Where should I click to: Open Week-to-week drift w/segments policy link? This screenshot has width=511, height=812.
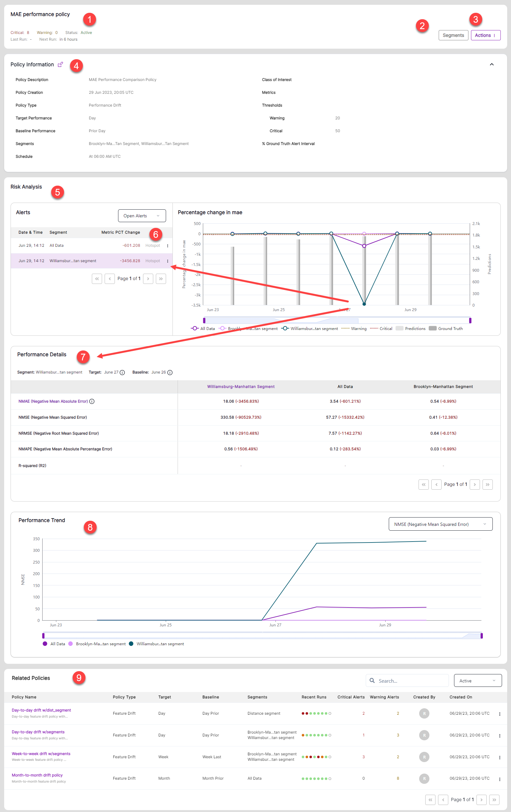41,753
